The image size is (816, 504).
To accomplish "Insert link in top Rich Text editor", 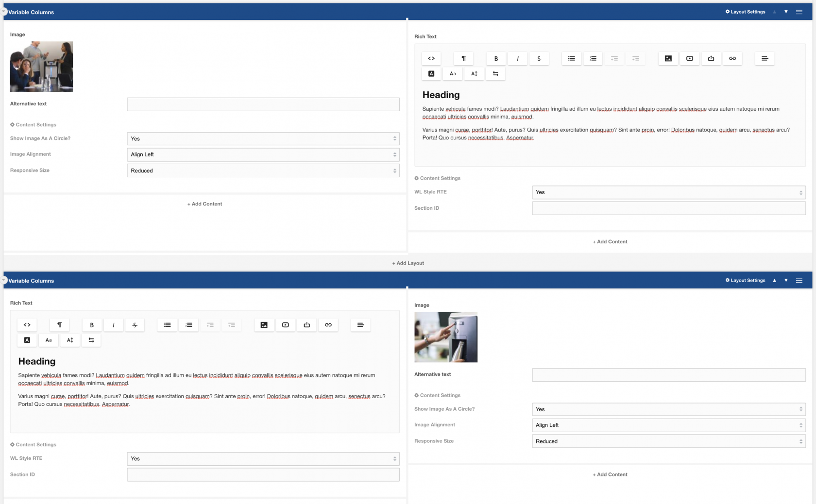I will click(x=732, y=58).
